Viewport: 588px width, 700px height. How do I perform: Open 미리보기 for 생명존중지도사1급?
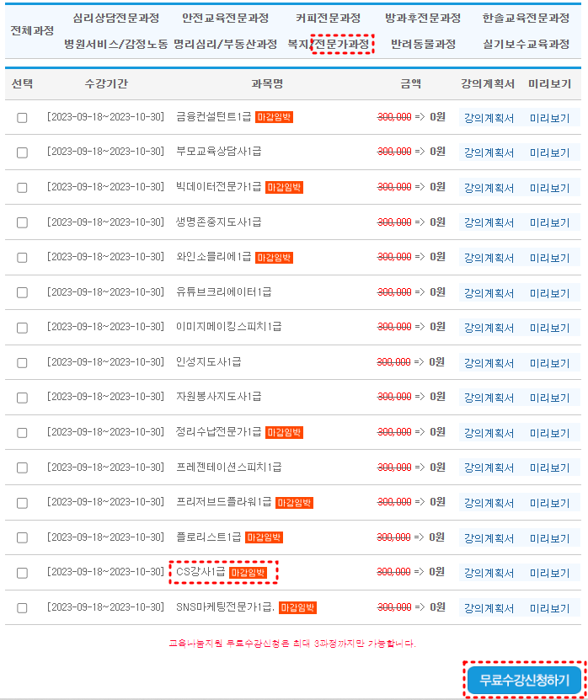pyautogui.click(x=549, y=222)
